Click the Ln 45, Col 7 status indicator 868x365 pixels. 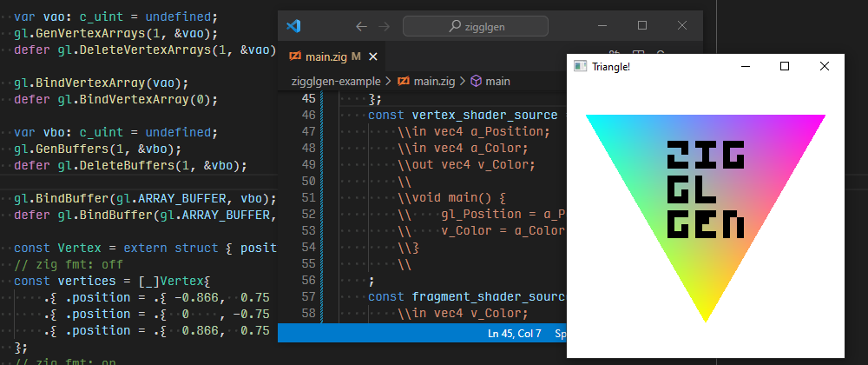click(514, 334)
